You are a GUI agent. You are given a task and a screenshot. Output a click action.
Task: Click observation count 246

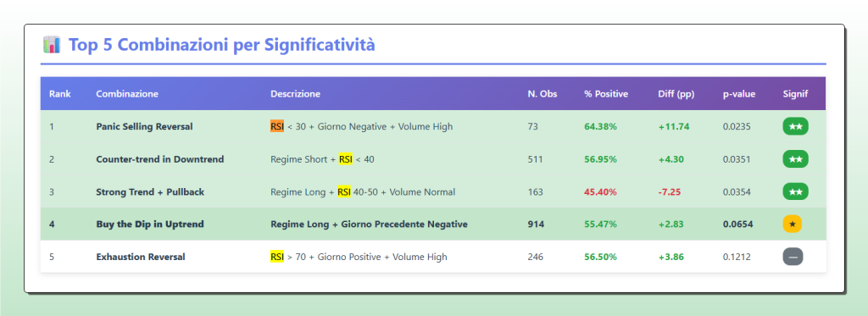[536, 257]
